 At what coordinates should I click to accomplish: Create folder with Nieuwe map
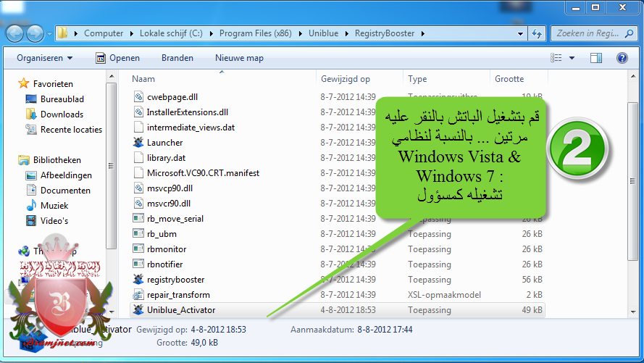240,58
